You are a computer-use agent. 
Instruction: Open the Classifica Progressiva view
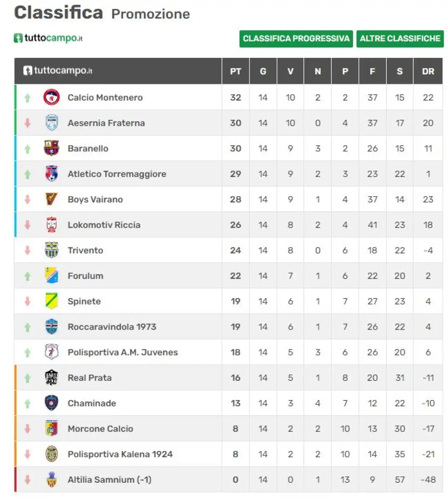pyautogui.click(x=296, y=39)
